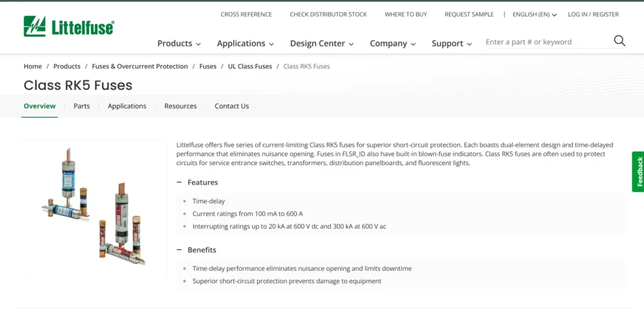The image size is (644, 309).
Task: Open the Products breadcrumb link
Action: 67,66
